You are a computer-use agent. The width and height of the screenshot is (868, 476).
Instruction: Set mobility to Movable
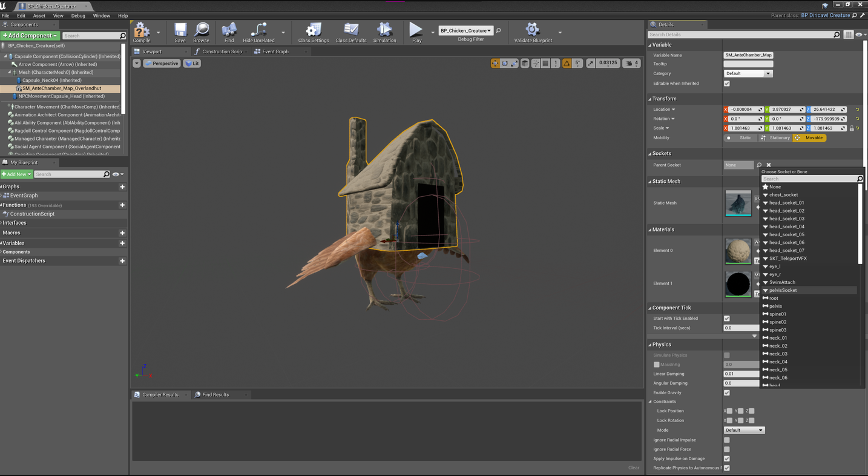point(810,138)
